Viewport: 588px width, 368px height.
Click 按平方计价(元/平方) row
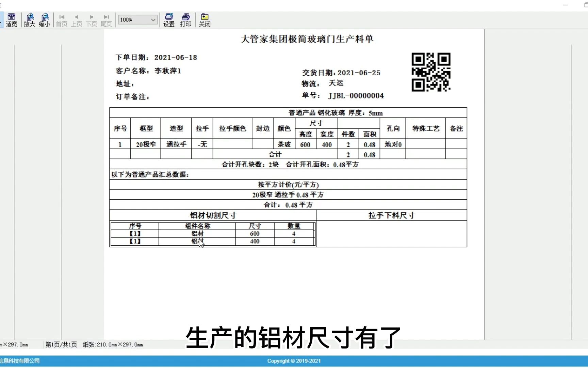click(x=288, y=185)
